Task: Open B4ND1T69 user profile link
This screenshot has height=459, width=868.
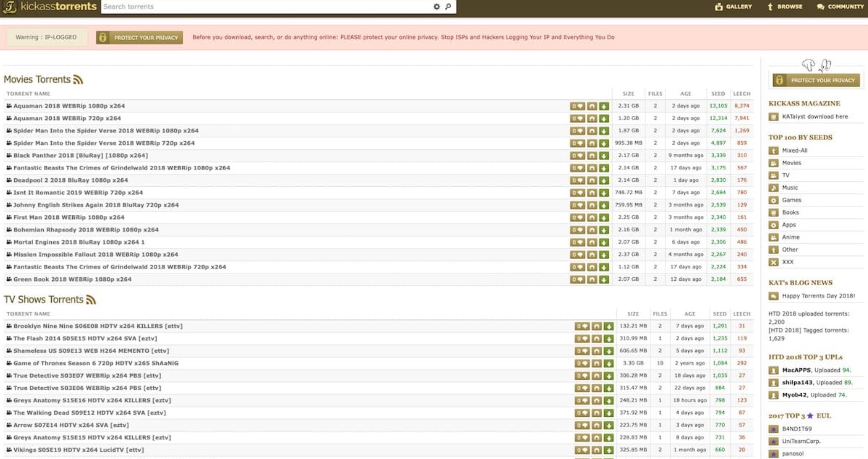Action: (797, 429)
